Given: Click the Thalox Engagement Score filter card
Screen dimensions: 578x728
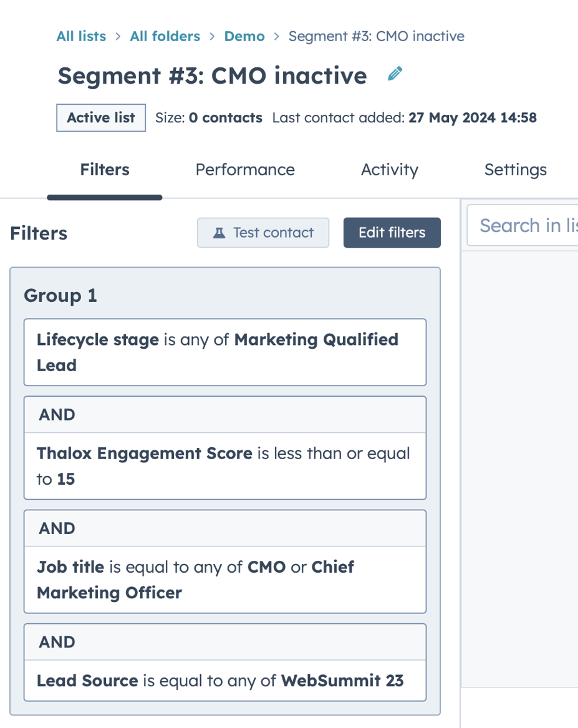Looking at the screenshot, I should (224, 466).
